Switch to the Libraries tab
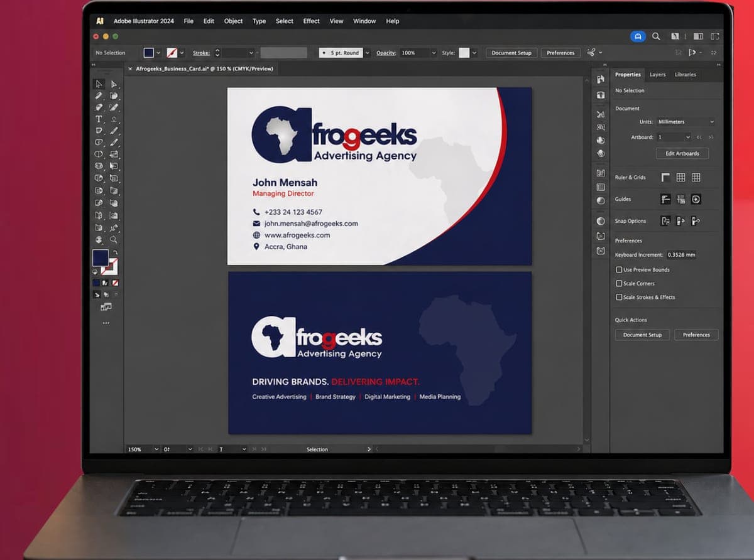This screenshot has height=560, width=754. [685, 75]
